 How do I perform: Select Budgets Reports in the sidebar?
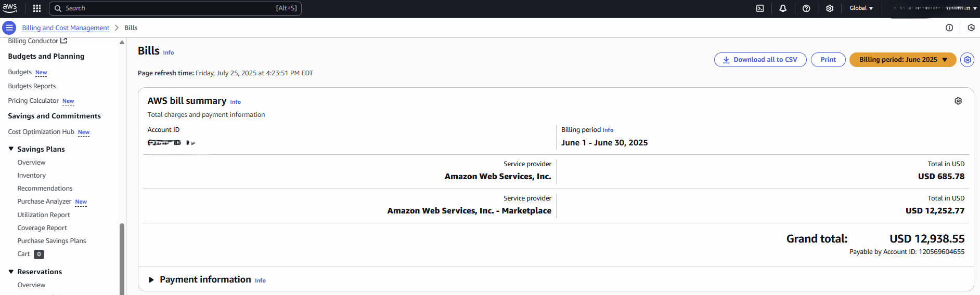click(32, 86)
